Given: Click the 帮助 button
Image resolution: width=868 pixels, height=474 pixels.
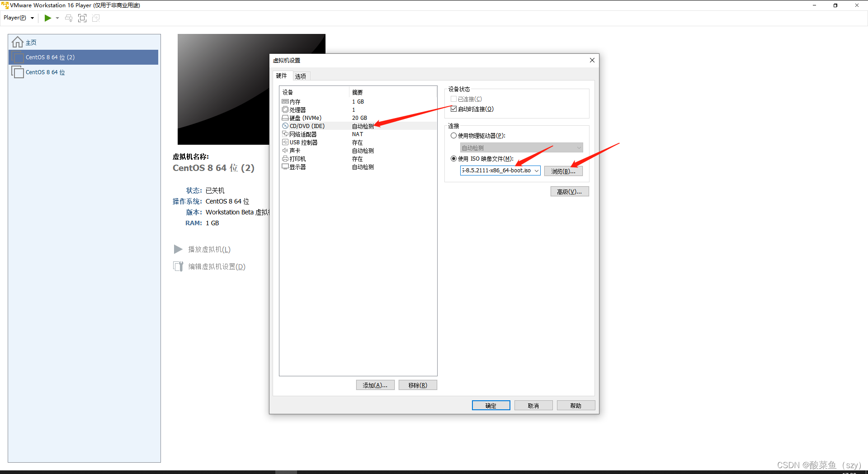Looking at the screenshot, I should click(x=576, y=405).
